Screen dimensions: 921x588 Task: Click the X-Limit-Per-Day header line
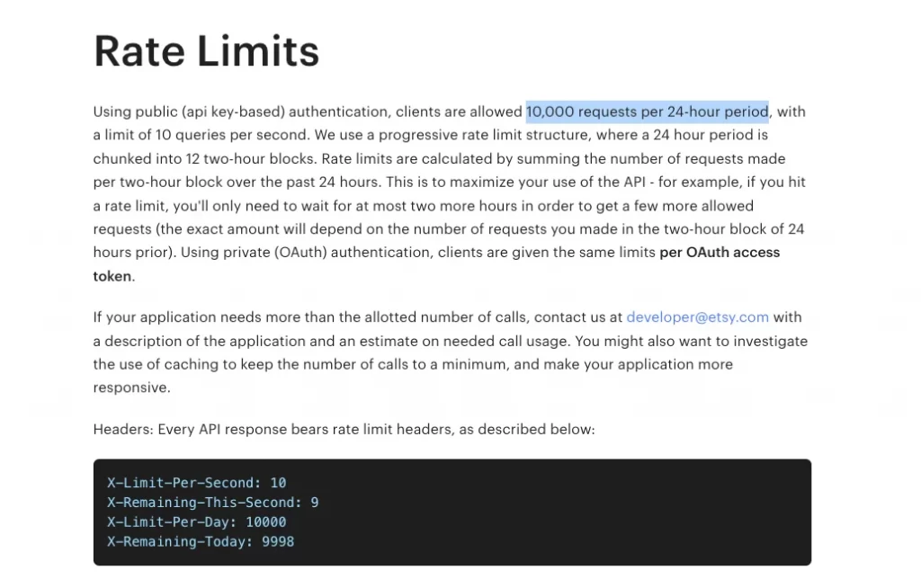196,522
